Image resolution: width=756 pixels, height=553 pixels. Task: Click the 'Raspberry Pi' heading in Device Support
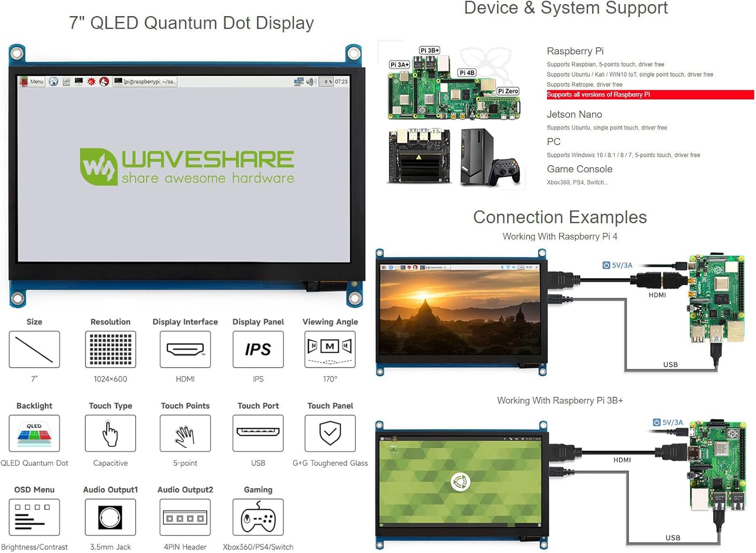(575, 51)
